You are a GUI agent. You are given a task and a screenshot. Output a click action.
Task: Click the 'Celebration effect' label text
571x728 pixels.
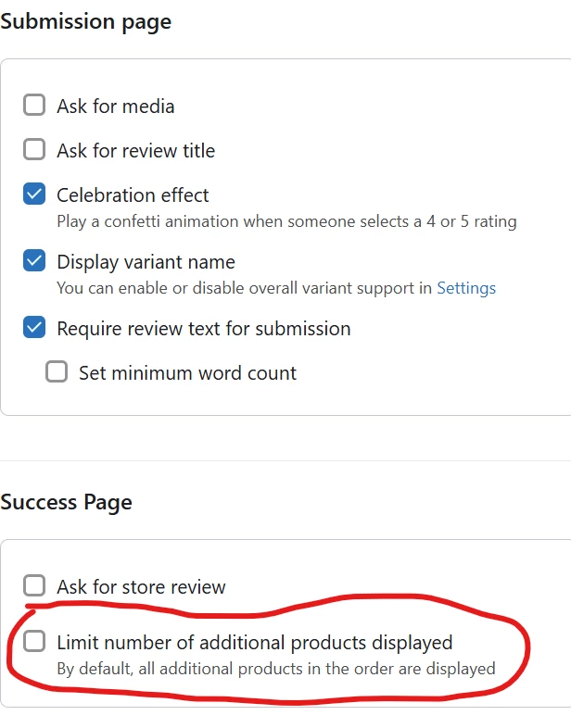133,195
